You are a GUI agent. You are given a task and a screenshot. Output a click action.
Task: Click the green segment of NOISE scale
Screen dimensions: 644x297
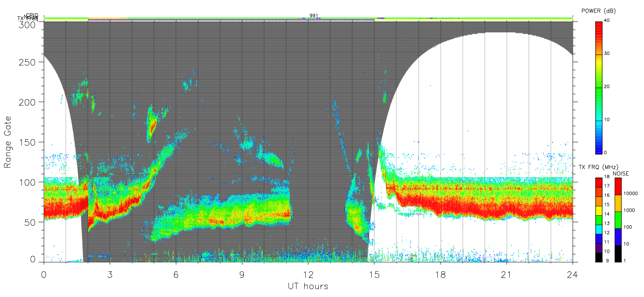tap(619, 220)
